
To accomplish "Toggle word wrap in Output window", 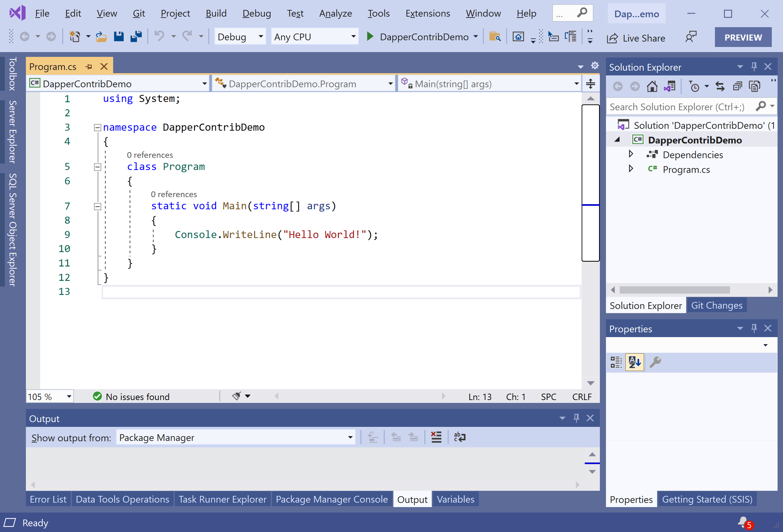I will click(x=460, y=437).
